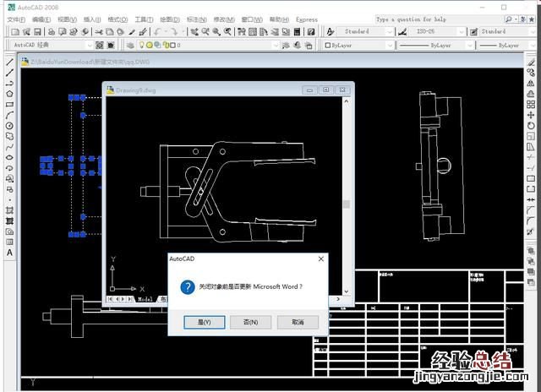The width and height of the screenshot is (541, 392).
Task: Open the 文件(F) menu
Action: tap(16, 19)
